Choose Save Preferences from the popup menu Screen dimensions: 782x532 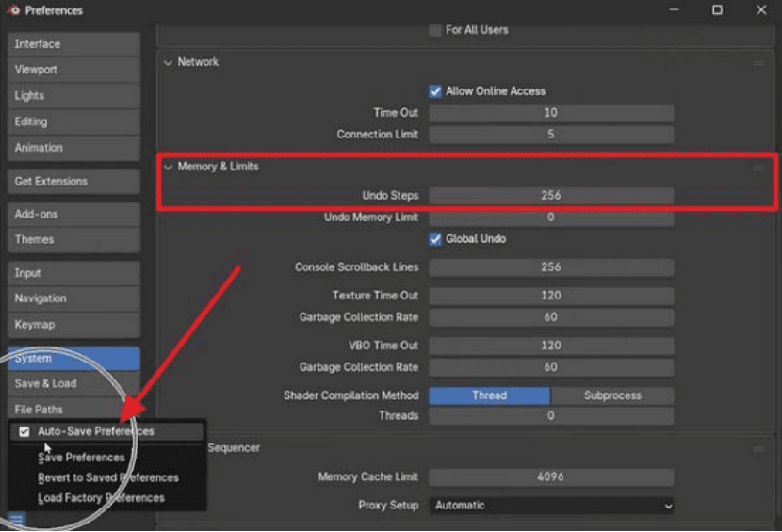tap(107, 458)
